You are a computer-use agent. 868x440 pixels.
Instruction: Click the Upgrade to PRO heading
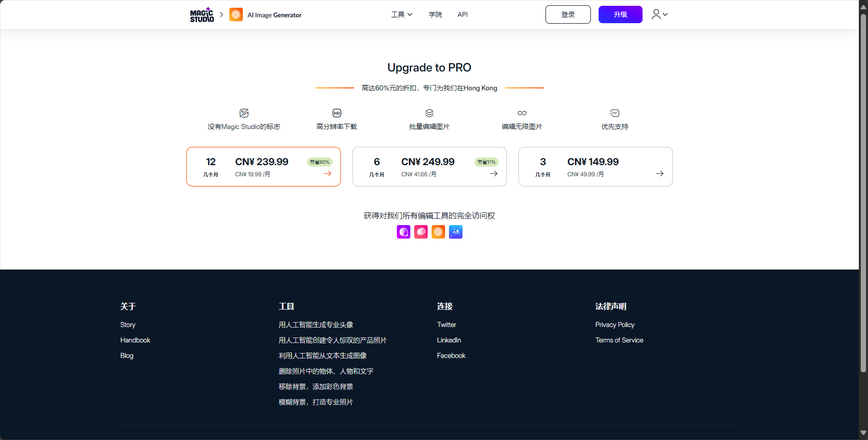[x=429, y=68]
